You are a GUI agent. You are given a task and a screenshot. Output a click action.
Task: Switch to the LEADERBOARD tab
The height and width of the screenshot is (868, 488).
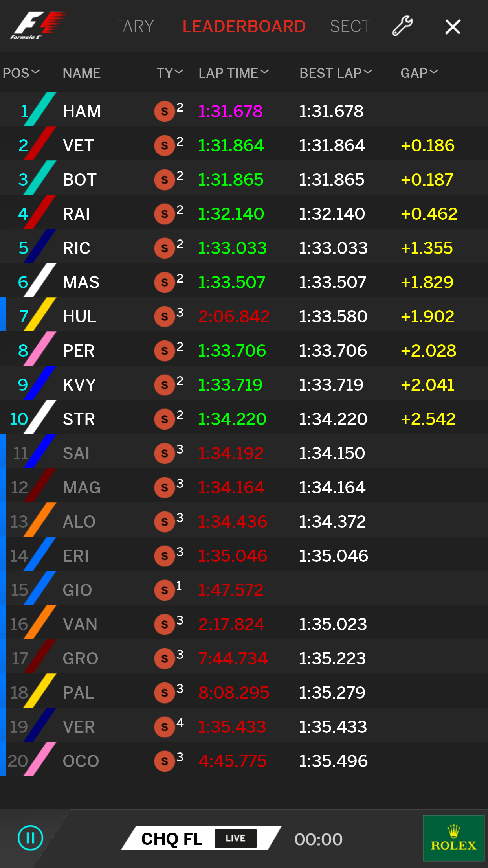point(244,27)
